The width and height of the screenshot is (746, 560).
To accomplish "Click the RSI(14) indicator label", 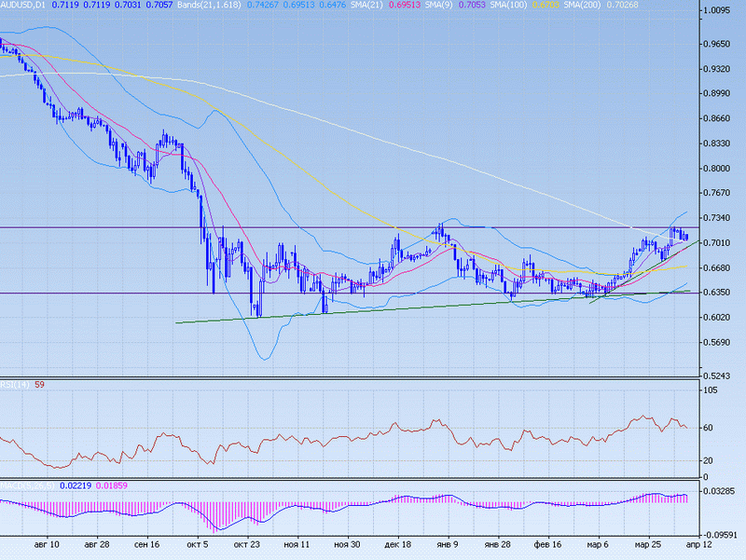I will [16, 385].
